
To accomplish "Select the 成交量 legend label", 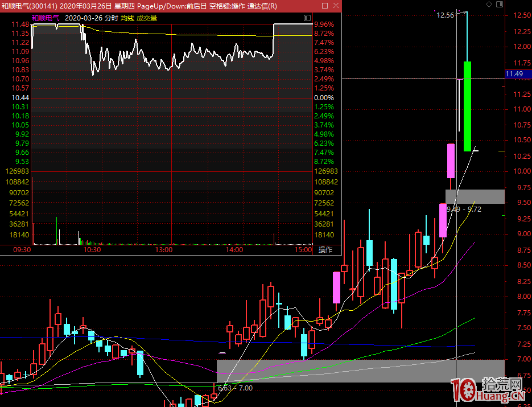I will pos(146,18).
